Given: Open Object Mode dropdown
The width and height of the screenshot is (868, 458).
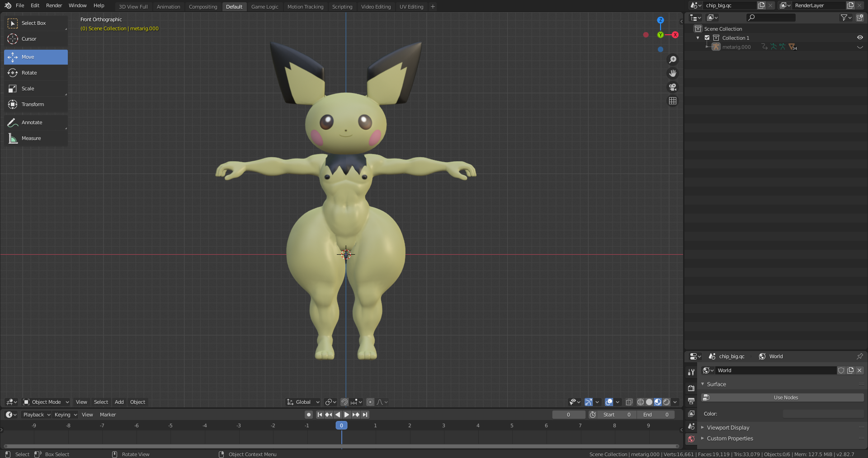Looking at the screenshot, I should [x=46, y=402].
